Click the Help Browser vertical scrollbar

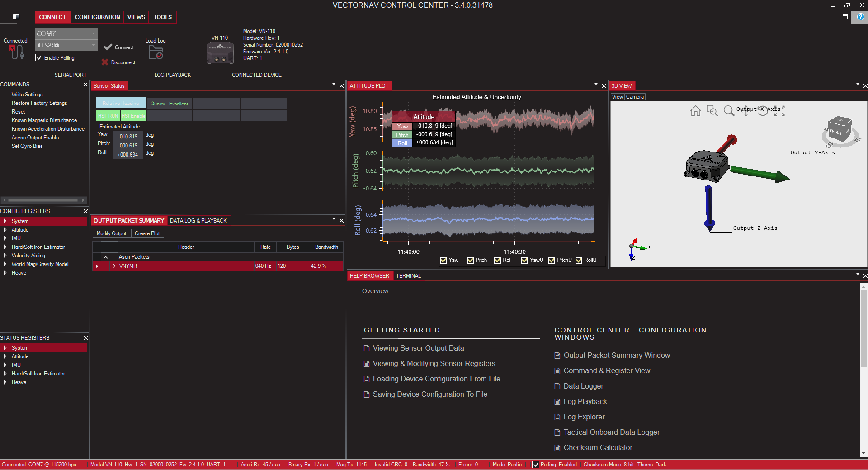point(863,370)
